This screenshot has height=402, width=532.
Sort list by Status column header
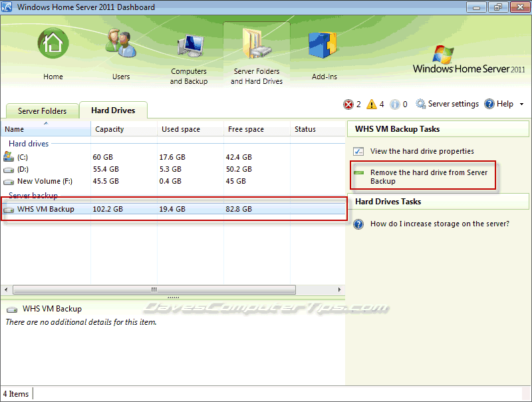click(x=318, y=129)
